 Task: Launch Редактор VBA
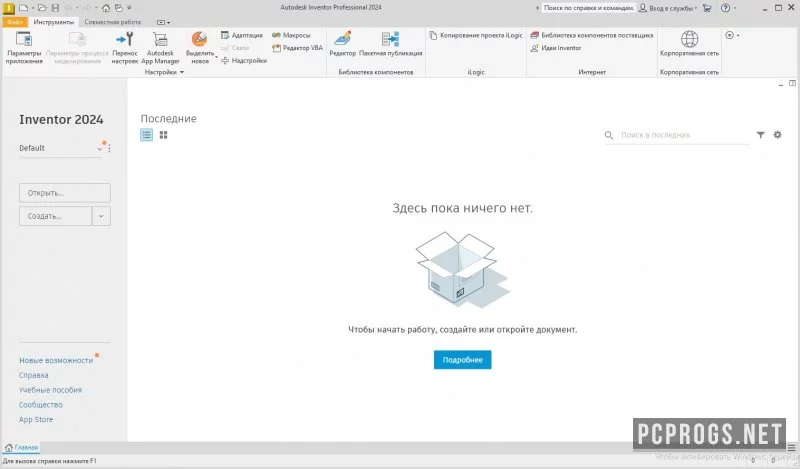[x=297, y=48]
